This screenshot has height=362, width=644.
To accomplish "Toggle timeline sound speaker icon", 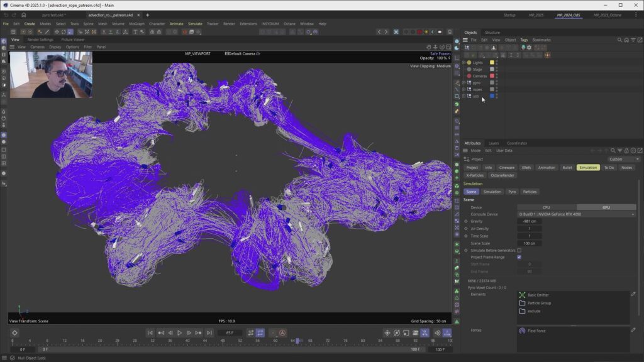I will click(x=438, y=333).
